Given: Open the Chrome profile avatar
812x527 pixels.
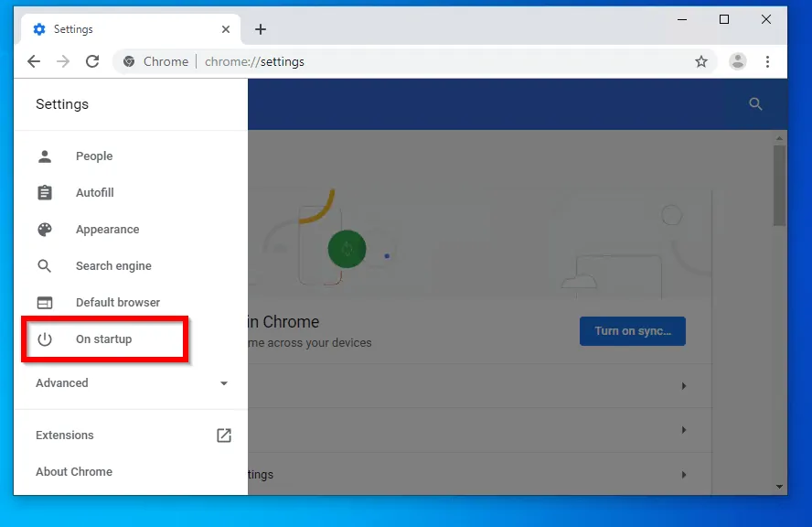Looking at the screenshot, I should [x=737, y=61].
